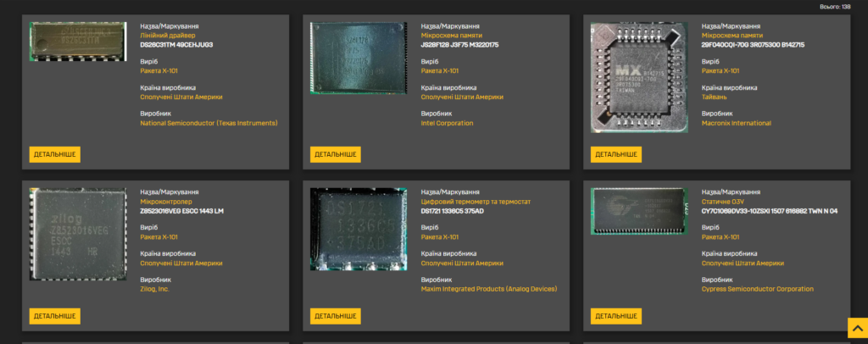The width and height of the screenshot is (868, 344).
Task: Click 'Сполучені Штати Америки' in DS26C31TM card
Action: (x=181, y=97)
